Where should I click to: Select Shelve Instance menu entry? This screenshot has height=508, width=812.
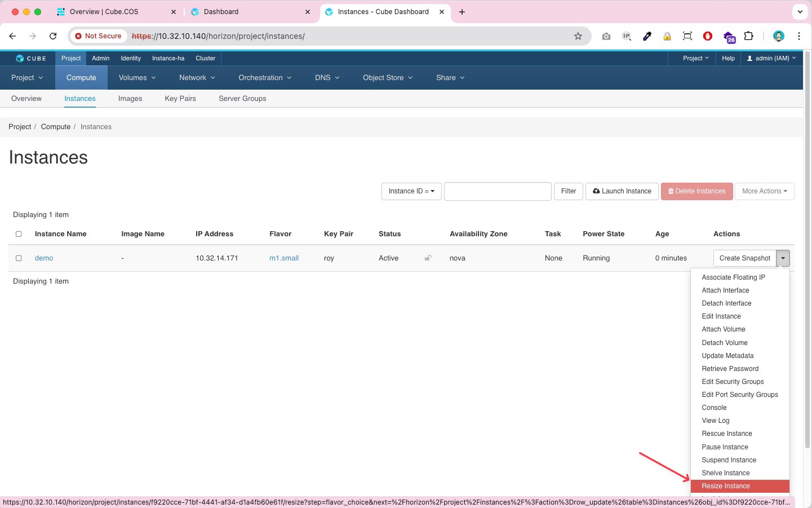pyautogui.click(x=740, y=473)
